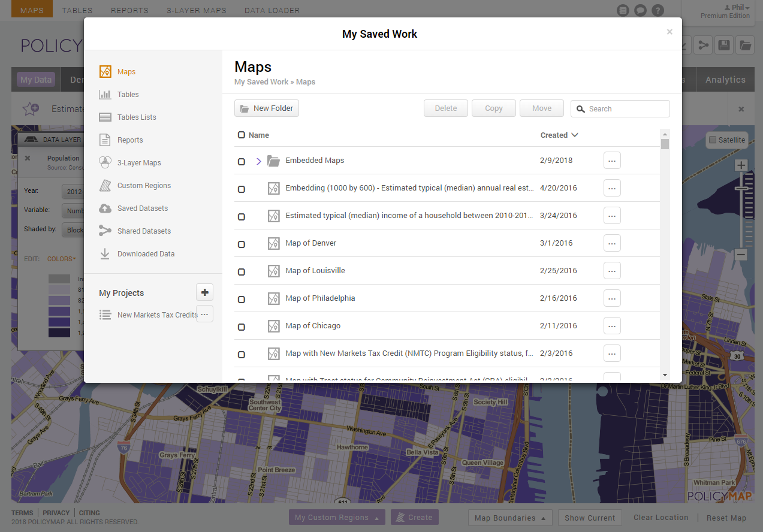The image size is (763, 532).
Task: Expand the Embedded Maps folder
Action: pyautogui.click(x=259, y=161)
